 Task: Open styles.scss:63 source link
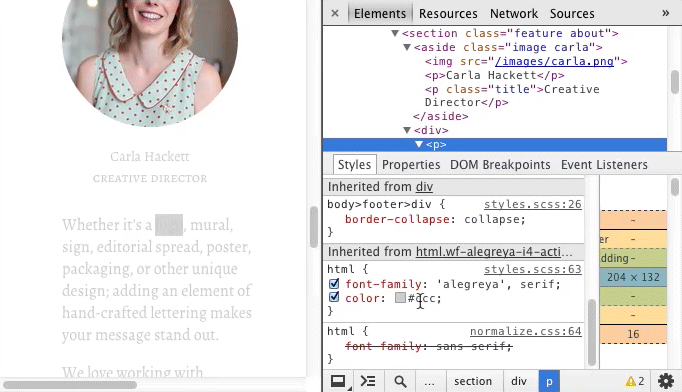(533, 269)
